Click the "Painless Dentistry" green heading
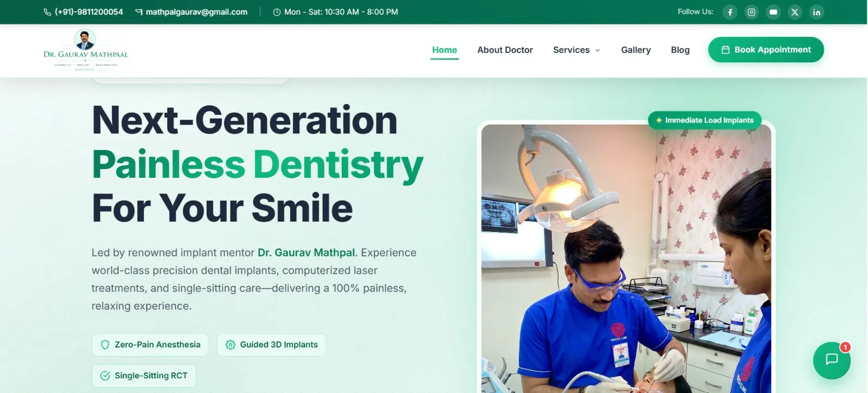Screen dimensions: 868x393 pos(258,164)
